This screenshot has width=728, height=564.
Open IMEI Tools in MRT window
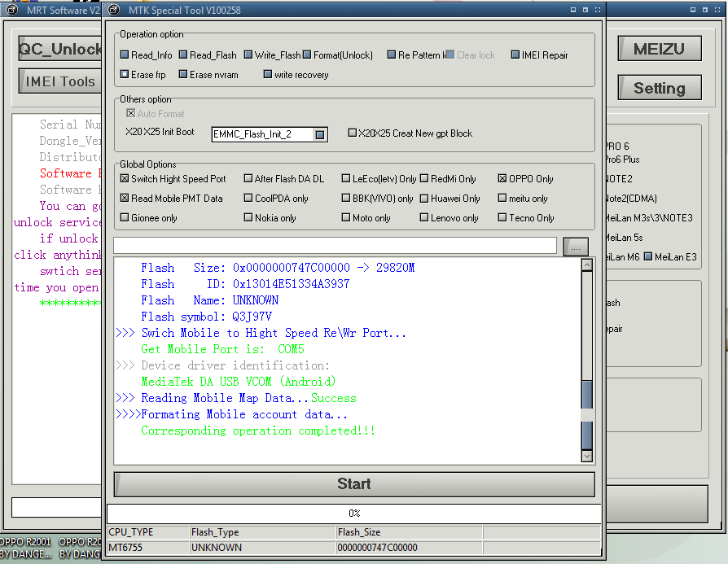pos(60,81)
